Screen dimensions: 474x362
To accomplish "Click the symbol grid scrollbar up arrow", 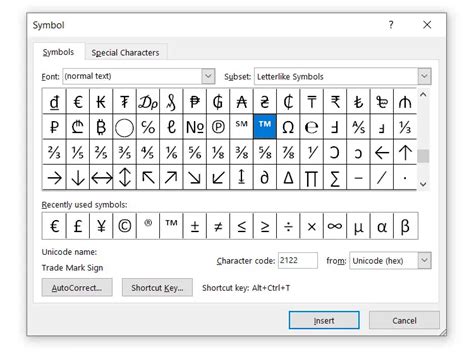I will (x=423, y=95).
